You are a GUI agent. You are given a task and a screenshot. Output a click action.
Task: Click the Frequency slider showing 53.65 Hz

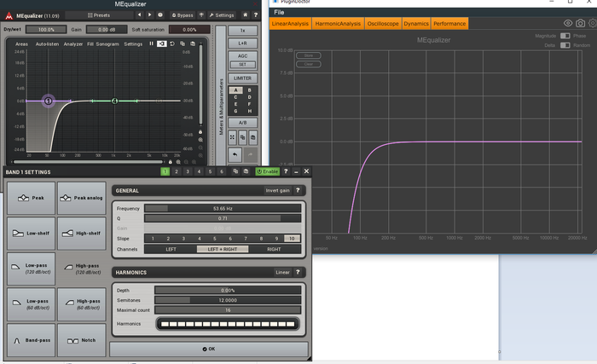coord(223,209)
